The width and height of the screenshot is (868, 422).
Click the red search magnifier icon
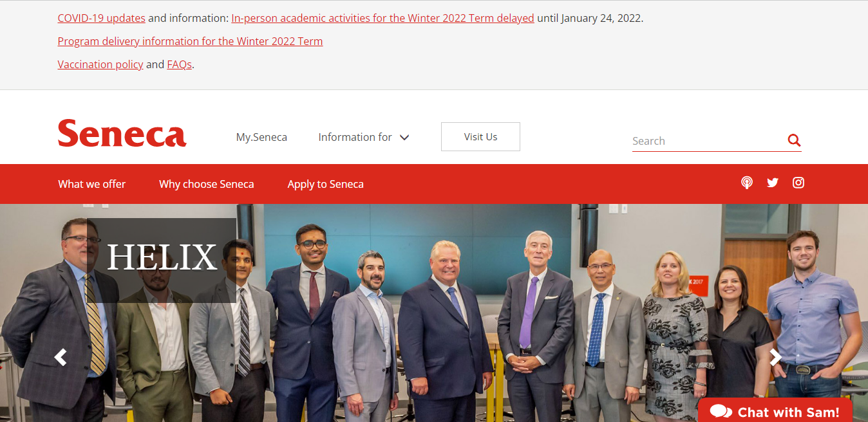coord(794,140)
